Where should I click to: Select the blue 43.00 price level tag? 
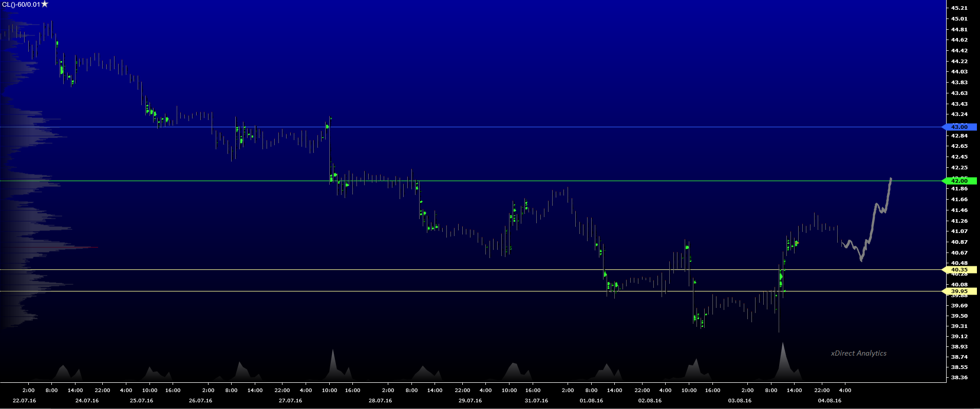pyautogui.click(x=959, y=127)
